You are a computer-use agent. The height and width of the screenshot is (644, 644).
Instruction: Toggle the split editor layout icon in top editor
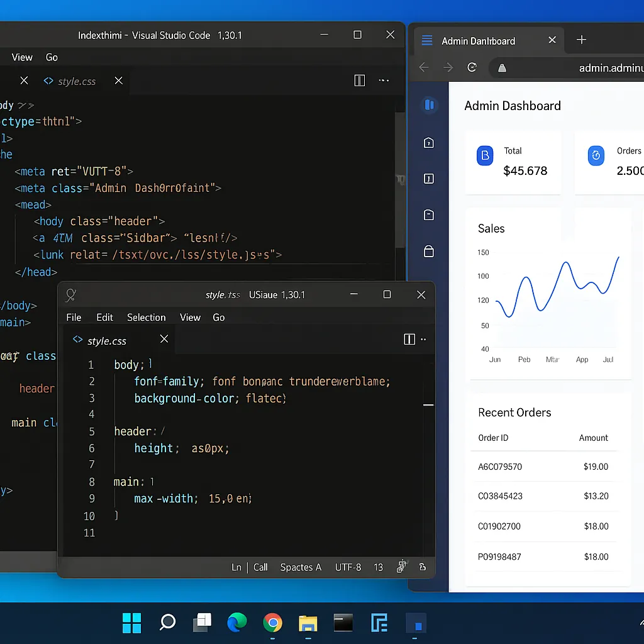click(x=359, y=80)
